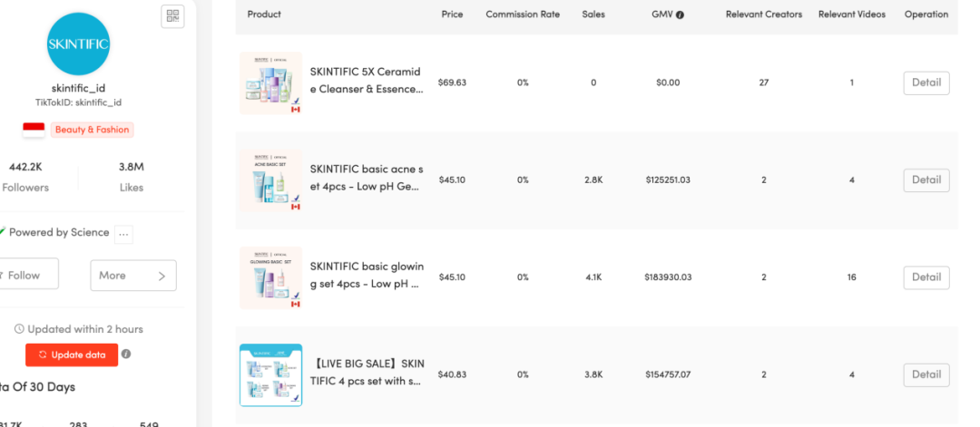This screenshot has width=980, height=427.
Task: Expand bio with the ellipsis icon
Action: (124, 233)
